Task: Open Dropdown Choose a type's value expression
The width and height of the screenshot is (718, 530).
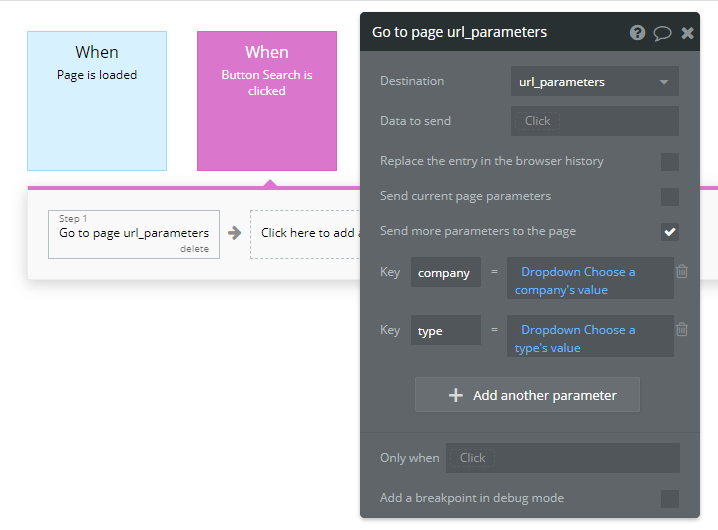Action: [x=590, y=336]
